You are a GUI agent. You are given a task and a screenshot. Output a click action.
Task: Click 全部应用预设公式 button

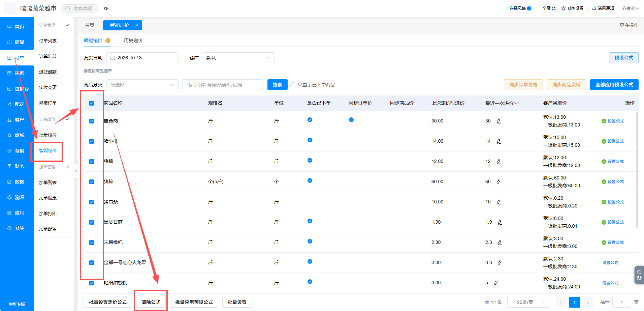pos(614,85)
